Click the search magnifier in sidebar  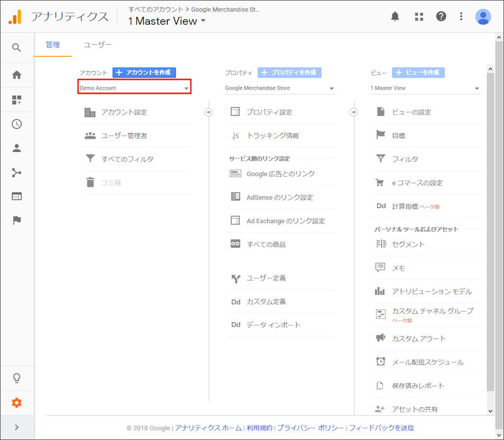[16, 48]
